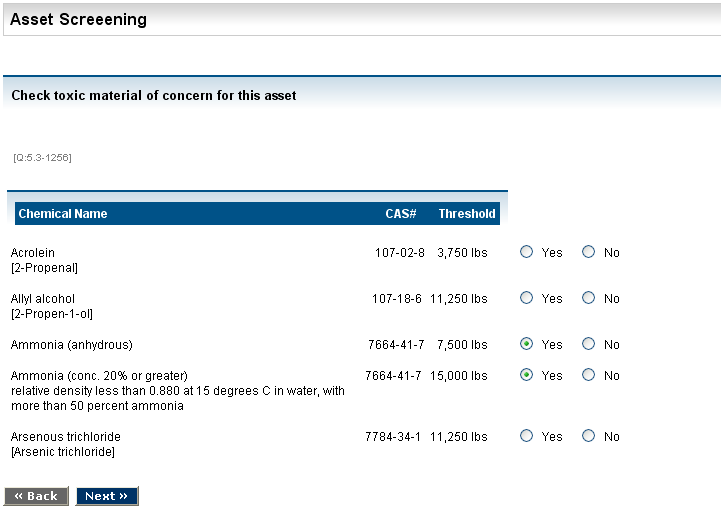Click the Allyl alcohol chemical name
This screenshot has height=519, width=721.
tap(43, 299)
